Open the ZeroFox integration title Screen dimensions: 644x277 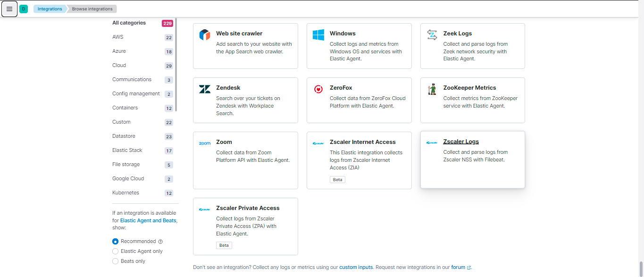tap(341, 88)
